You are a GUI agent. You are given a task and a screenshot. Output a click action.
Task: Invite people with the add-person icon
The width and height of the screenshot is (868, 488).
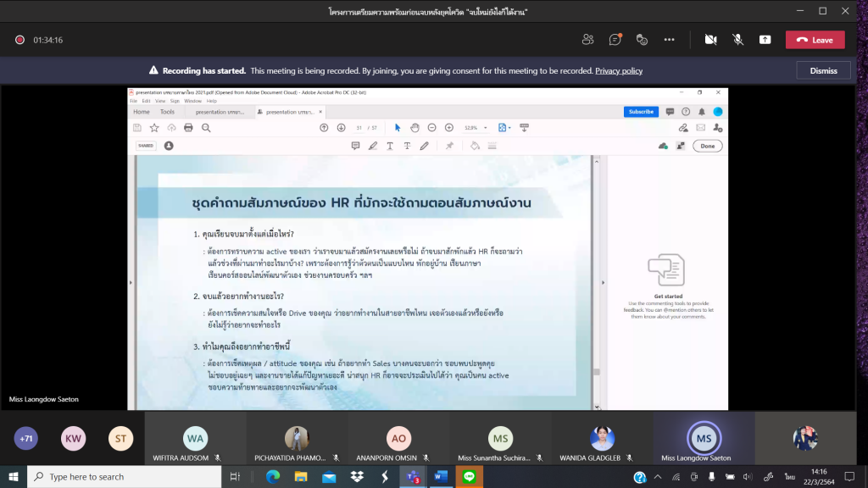(x=718, y=128)
